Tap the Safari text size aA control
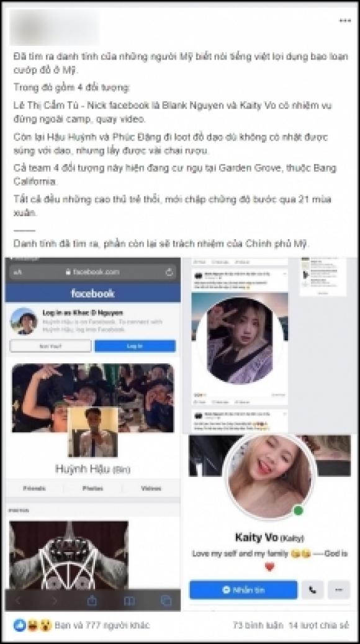Viewport: 360px width, 644px height. click(18, 272)
